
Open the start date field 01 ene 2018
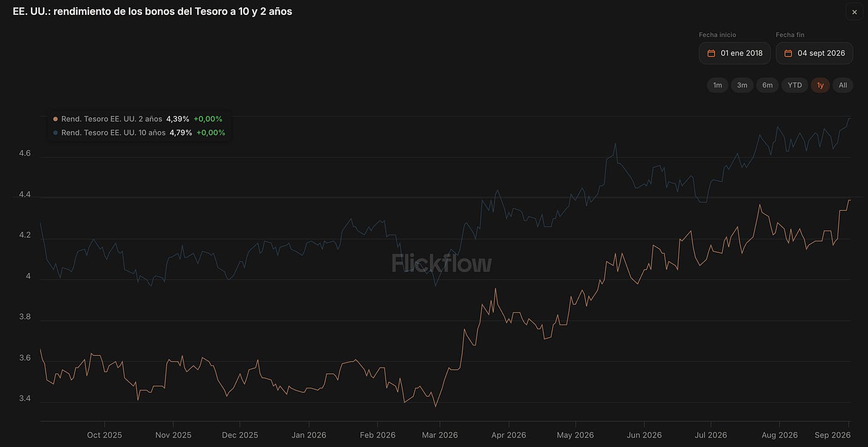[x=734, y=53]
